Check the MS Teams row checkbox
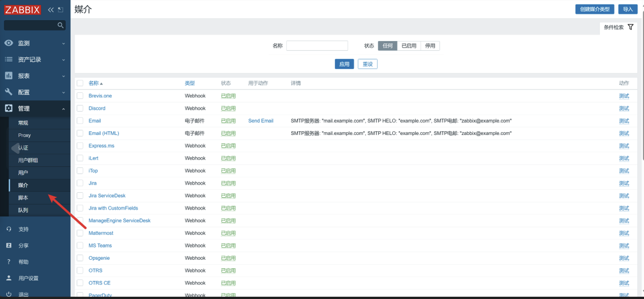The width and height of the screenshot is (644, 299). point(80,245)
